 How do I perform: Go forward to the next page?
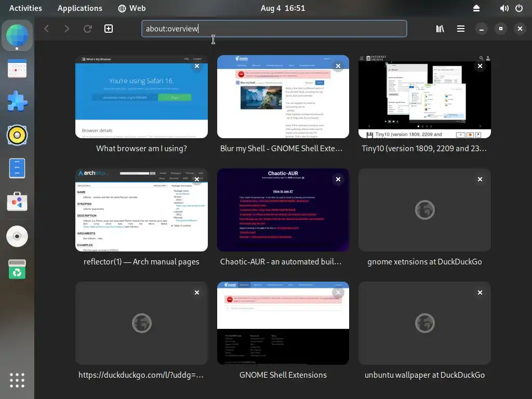click(66, 29)
